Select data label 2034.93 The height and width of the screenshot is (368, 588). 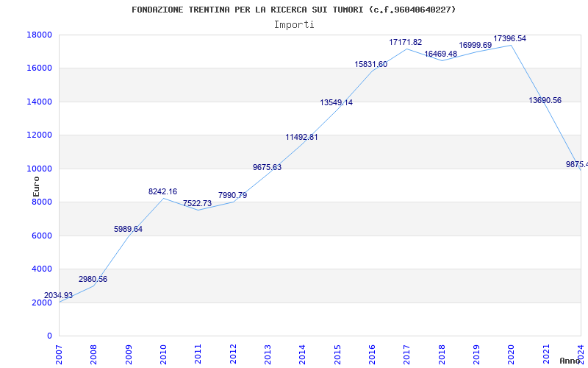[x=58, y=296]
